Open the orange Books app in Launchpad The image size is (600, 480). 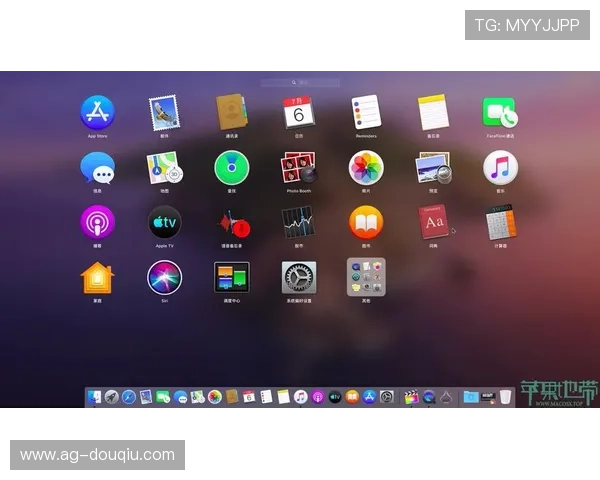[366, 222]
